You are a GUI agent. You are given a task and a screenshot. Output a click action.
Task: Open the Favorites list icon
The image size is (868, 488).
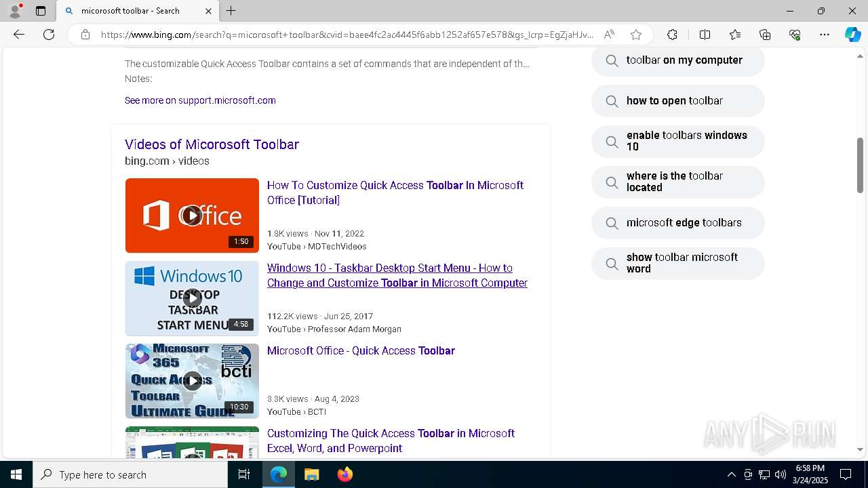point(735,35)
